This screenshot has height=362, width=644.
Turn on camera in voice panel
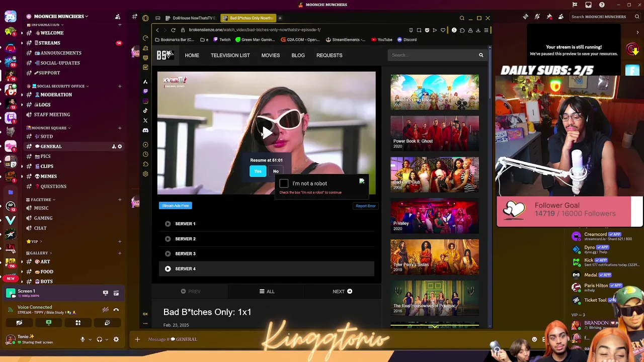pos(19,323)
